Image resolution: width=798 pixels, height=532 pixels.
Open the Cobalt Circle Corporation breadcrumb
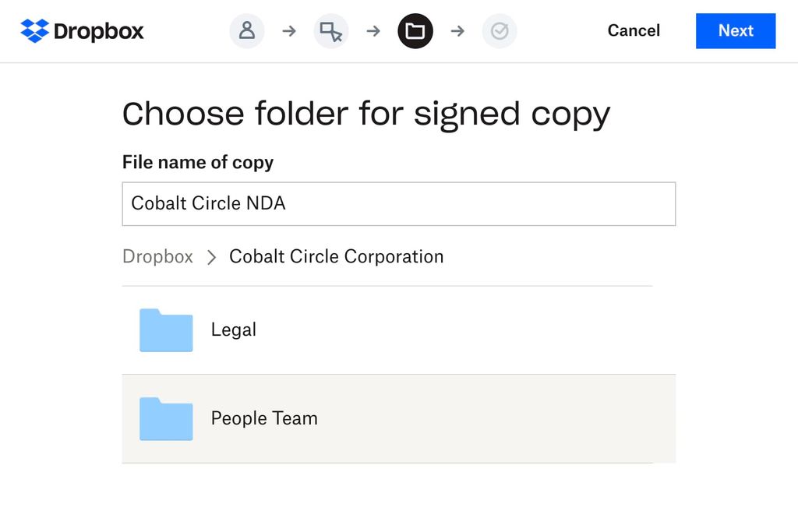pyautogui.click(x=336, y=256)
